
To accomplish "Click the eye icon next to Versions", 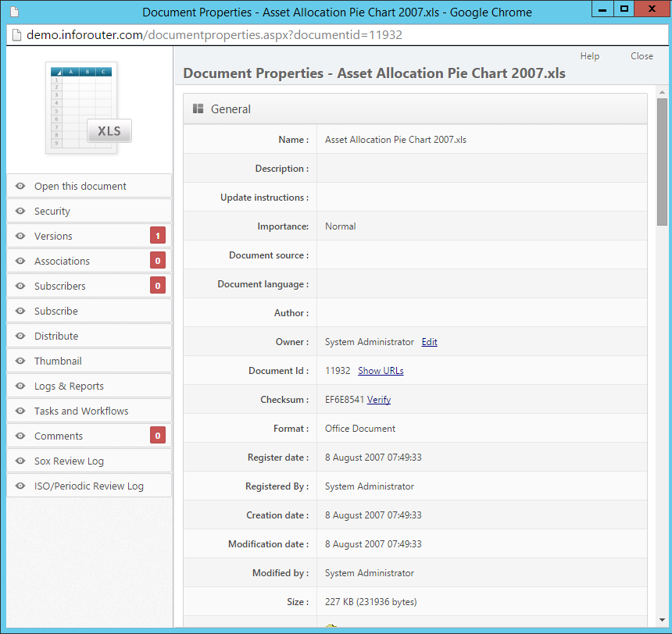I will pos(20,236).
